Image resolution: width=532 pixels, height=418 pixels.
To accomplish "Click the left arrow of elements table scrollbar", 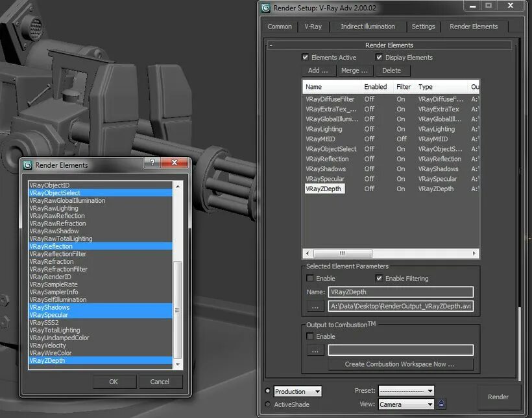I will [308, 253].
